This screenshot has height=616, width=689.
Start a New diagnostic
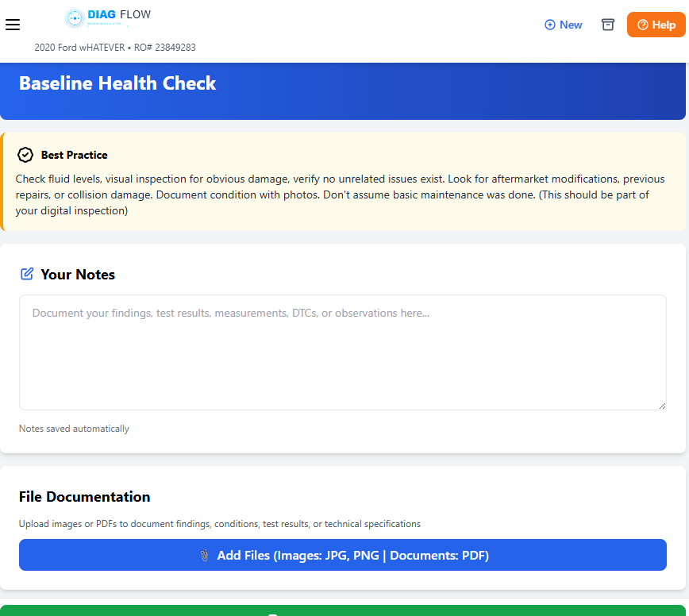pyautogui.click(x=564, y=25)
